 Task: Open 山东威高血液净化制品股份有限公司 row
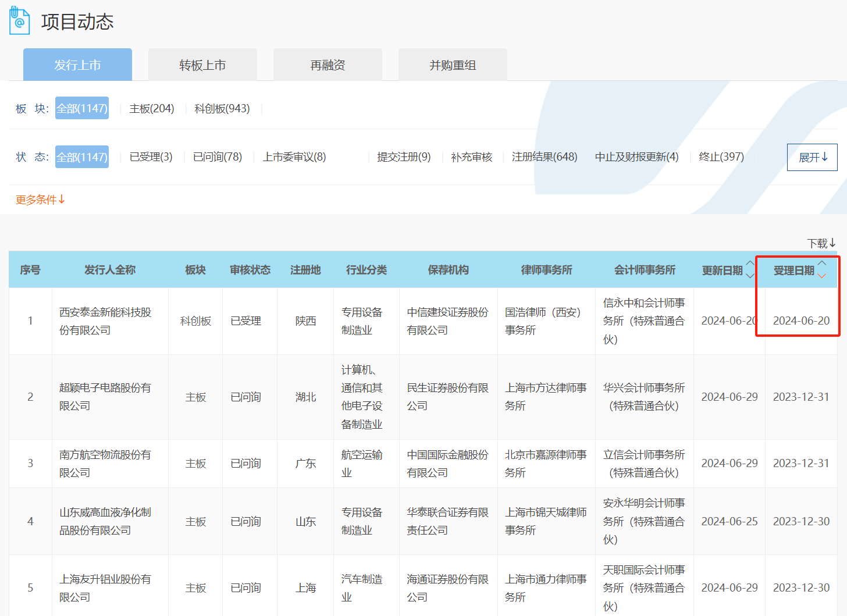105,521
